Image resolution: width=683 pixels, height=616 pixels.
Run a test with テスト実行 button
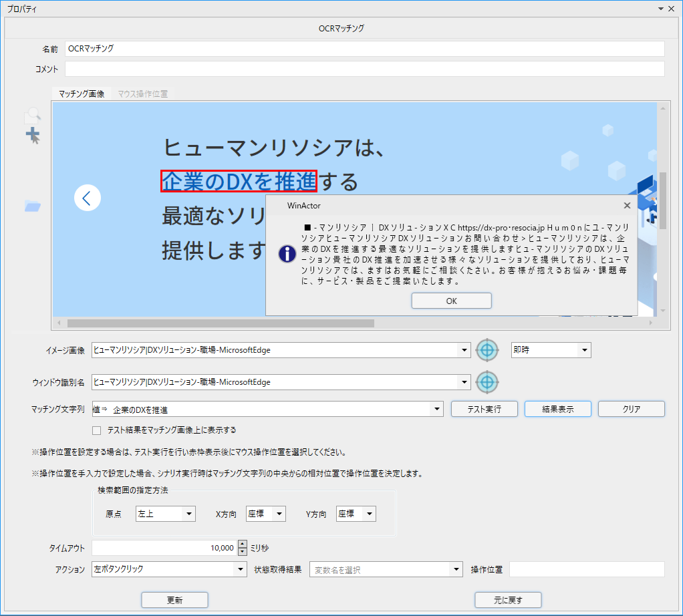tap(484, 408)
